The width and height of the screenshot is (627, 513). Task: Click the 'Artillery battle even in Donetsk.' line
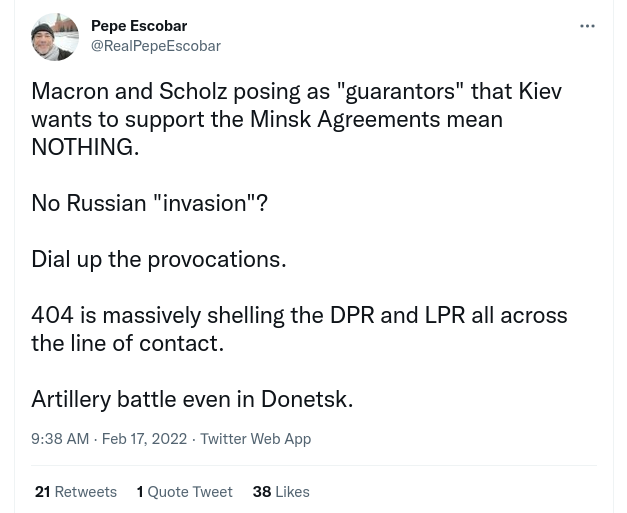192,398
